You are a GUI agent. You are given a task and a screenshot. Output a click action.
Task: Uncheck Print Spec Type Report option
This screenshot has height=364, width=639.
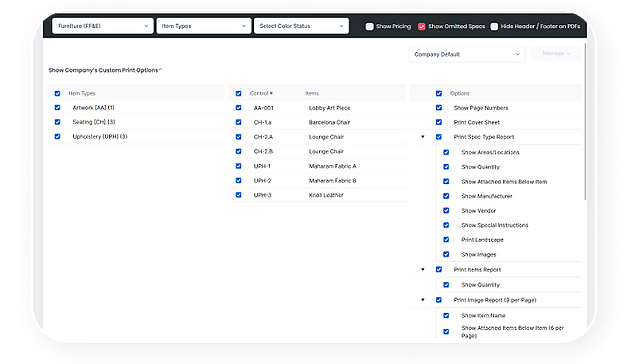[x=439, y=137]
